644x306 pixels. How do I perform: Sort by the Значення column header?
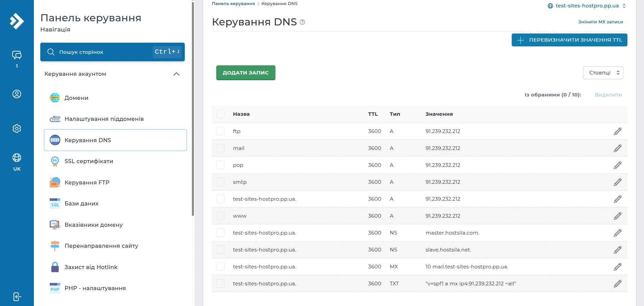click(x=439, y=114)
